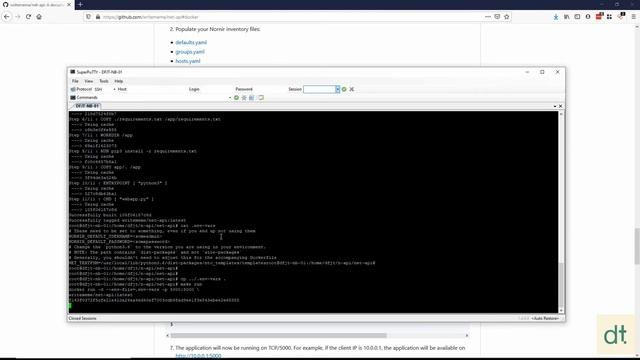640x360 pixels.
Task: Click the green connect icon beside Session
Action: pyautogui.click(x=344, y=89)
